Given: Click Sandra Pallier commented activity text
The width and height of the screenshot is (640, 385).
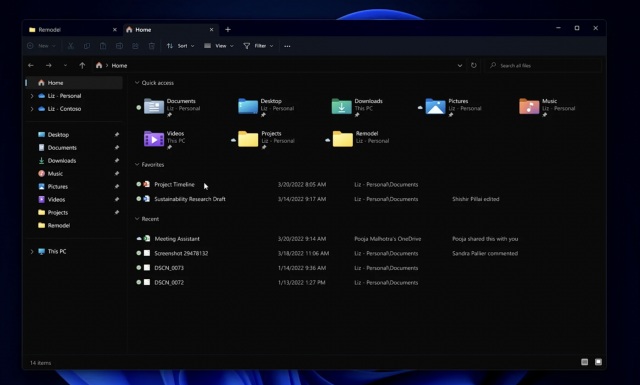Looking at the screenshot, I should 485,254.
